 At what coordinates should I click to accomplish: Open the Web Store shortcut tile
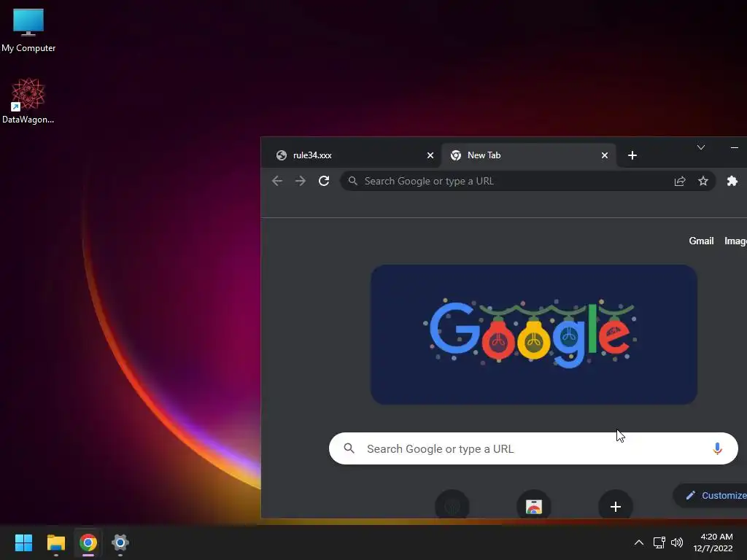(x=533, y=506)
